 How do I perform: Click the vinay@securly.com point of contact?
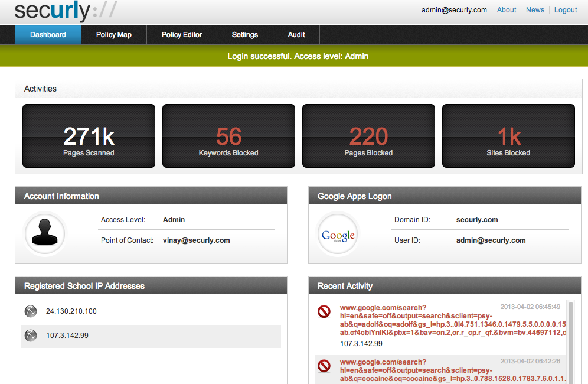click(x=196, y=240)
